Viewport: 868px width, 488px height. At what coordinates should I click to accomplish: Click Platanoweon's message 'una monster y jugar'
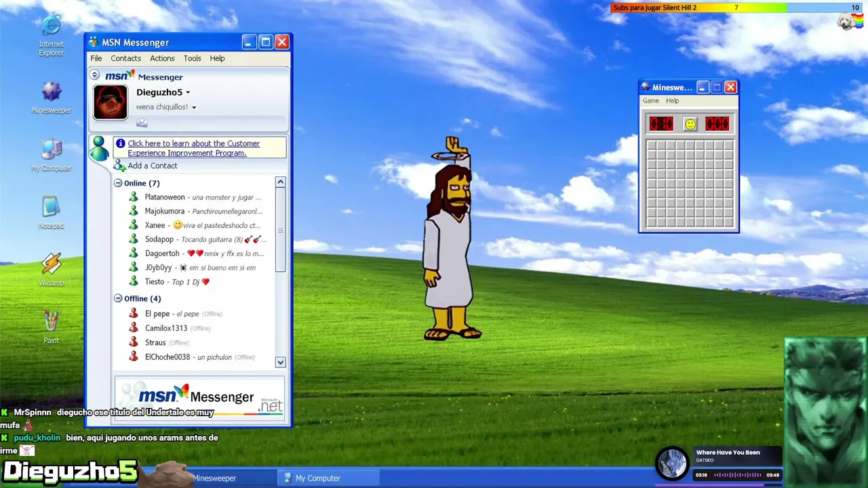pyautogui.click(x=226, y=197)
